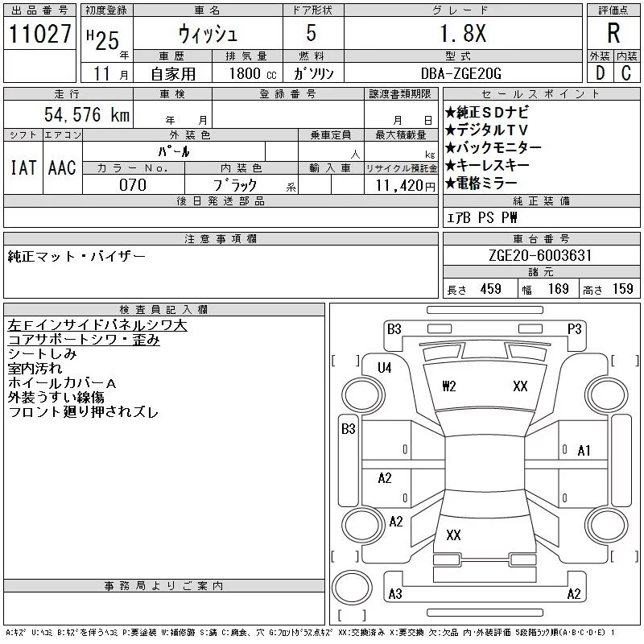This screenshot has height=644, width=644.
Task: Select the grade value 1.8X
Action: click(464, 33)
